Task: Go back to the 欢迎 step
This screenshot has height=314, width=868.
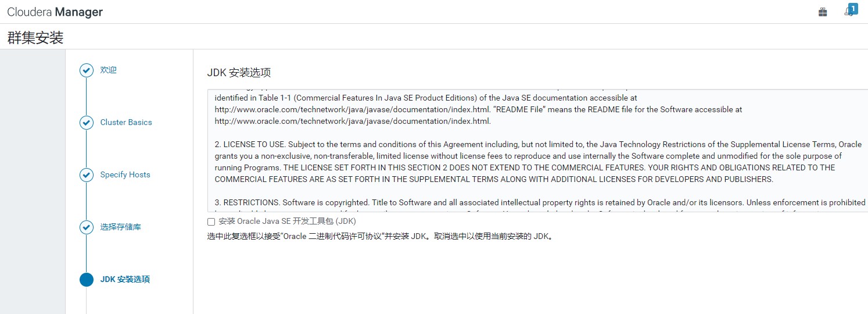Action: tap(108, 70)
